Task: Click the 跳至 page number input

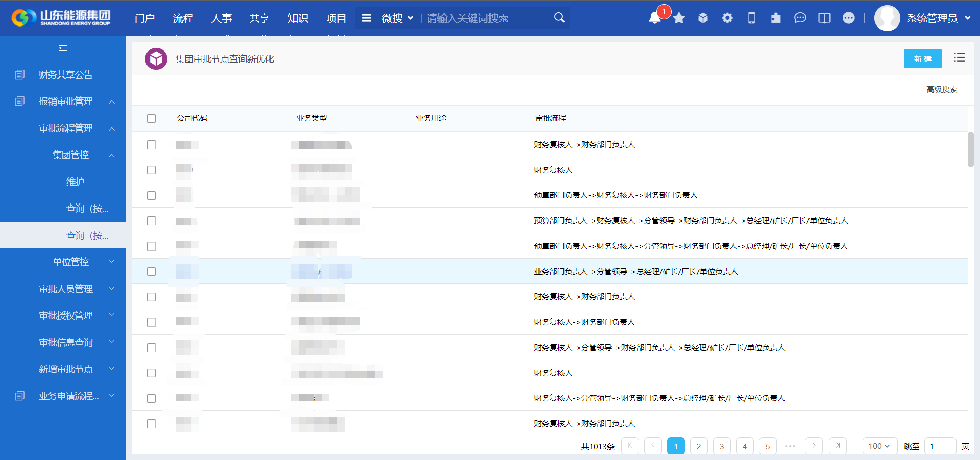Action: click(x=940, y=446)
